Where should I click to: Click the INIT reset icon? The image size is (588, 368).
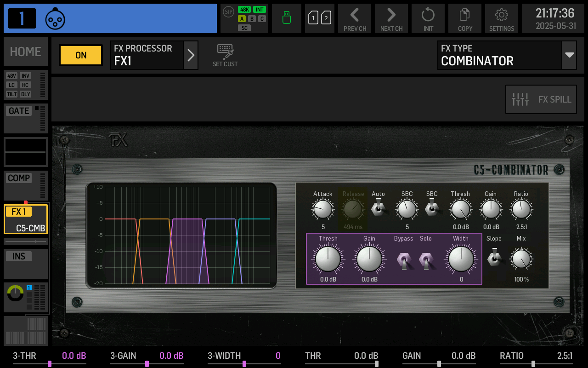coord(428,18)
